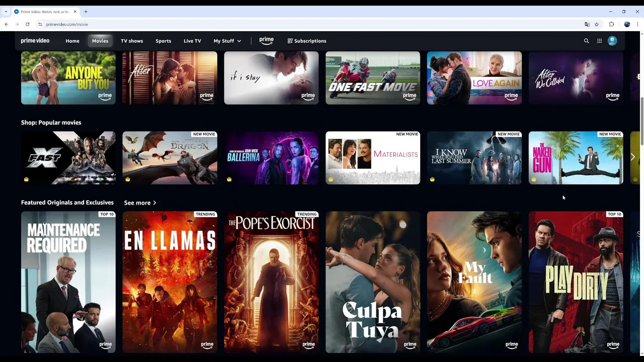644x362 pixels.
Task: Click the shopping bag icon on Fast X
Action: (x=26, y=179)
